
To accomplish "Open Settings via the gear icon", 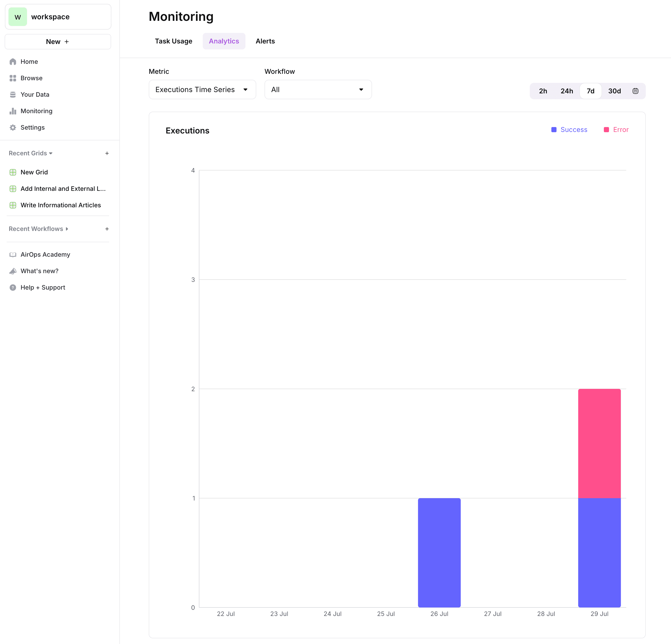I will pos(13,127).
